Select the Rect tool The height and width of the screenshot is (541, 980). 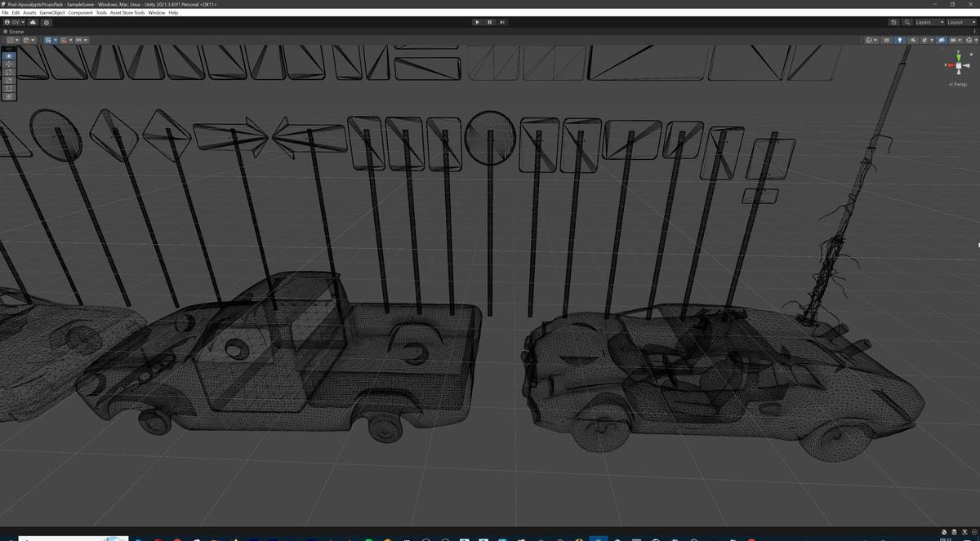(8, 88)
